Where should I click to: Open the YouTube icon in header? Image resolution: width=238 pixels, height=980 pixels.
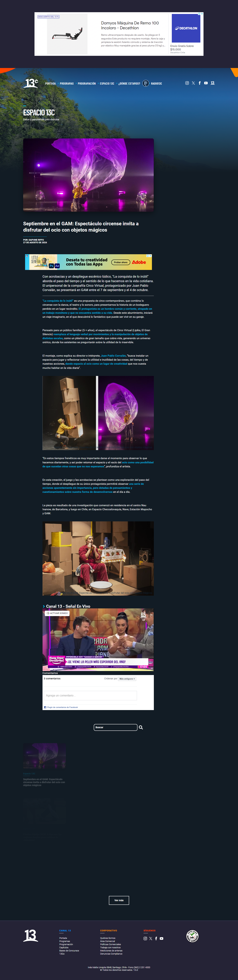click(x=206, y=83)
